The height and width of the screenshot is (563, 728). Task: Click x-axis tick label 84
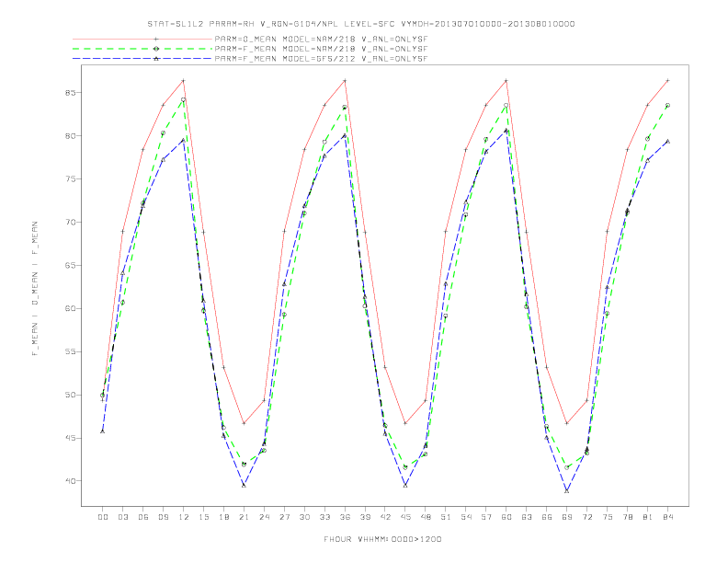(x=667, y=517)
